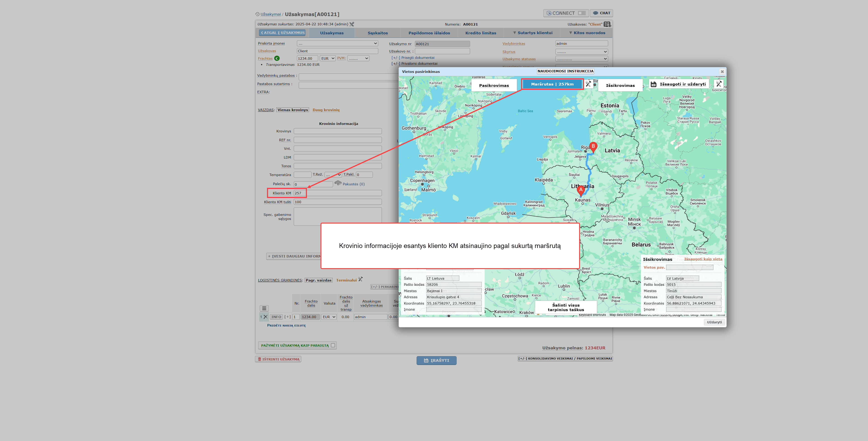
Task: Click the Išsaugoti kaip vietą link
Action: tap(703, 259)
